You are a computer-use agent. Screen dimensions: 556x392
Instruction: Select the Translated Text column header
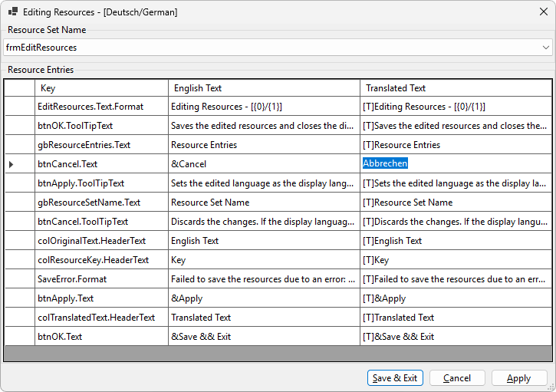pos(456,88)
